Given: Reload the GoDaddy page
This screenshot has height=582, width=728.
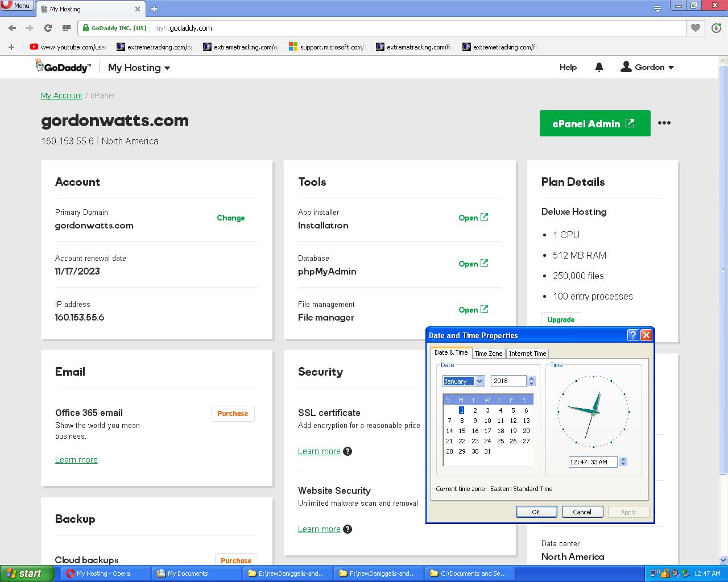Looking at the screenshot, I should tap(48, 28).
